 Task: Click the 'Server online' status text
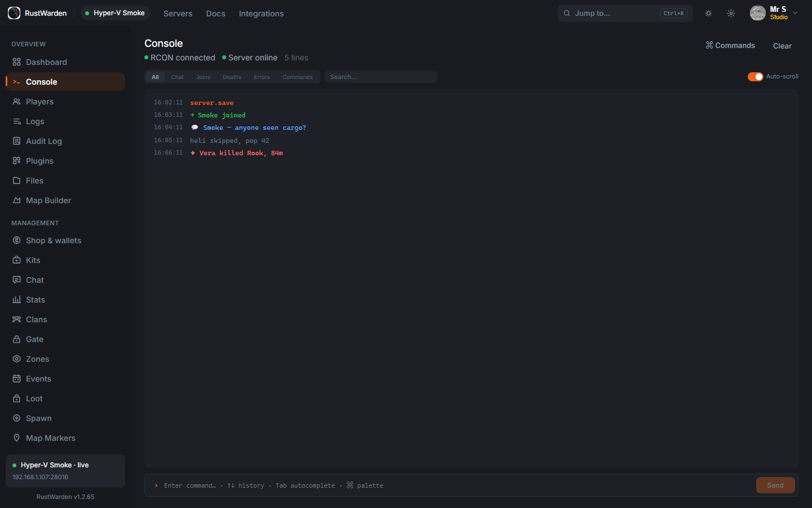pyautogui.click(x=253, y=58)
